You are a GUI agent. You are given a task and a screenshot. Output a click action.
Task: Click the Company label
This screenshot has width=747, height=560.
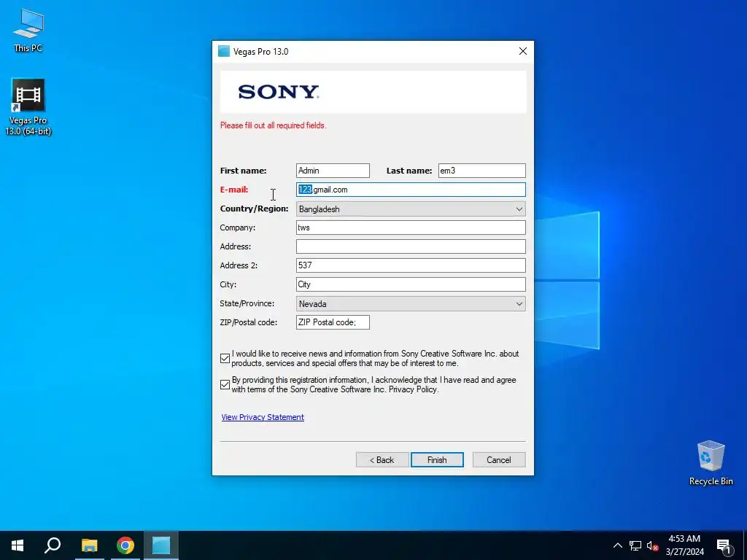(237, 227)
